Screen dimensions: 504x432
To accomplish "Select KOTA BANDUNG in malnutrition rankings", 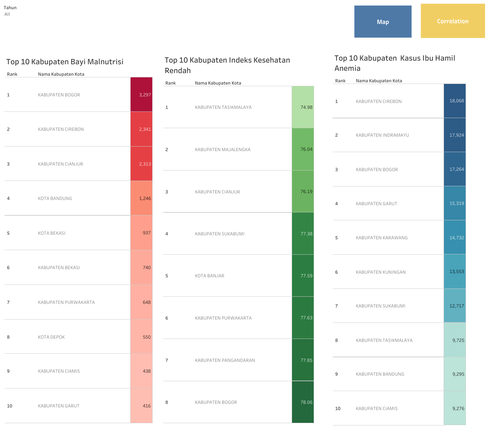I will click(55, 198).
